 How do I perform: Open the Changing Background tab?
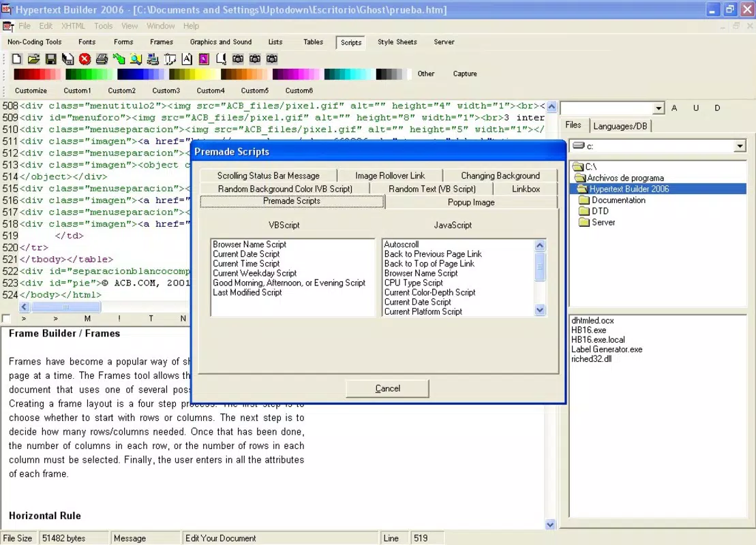click(x=500, y=175)
